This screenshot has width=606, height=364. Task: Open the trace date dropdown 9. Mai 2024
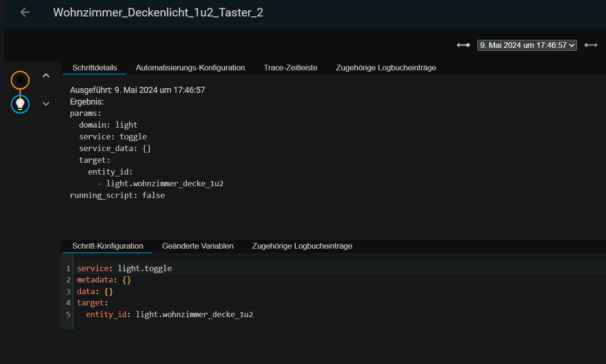coord(527,45)
